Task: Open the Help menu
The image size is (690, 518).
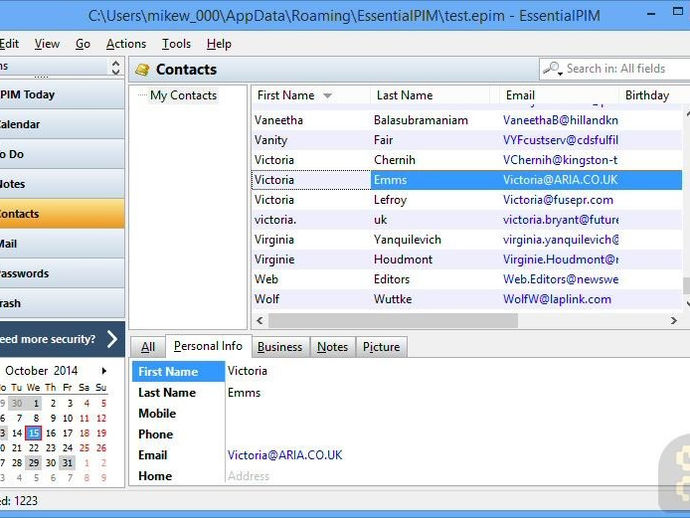Action: pos(219,44)
